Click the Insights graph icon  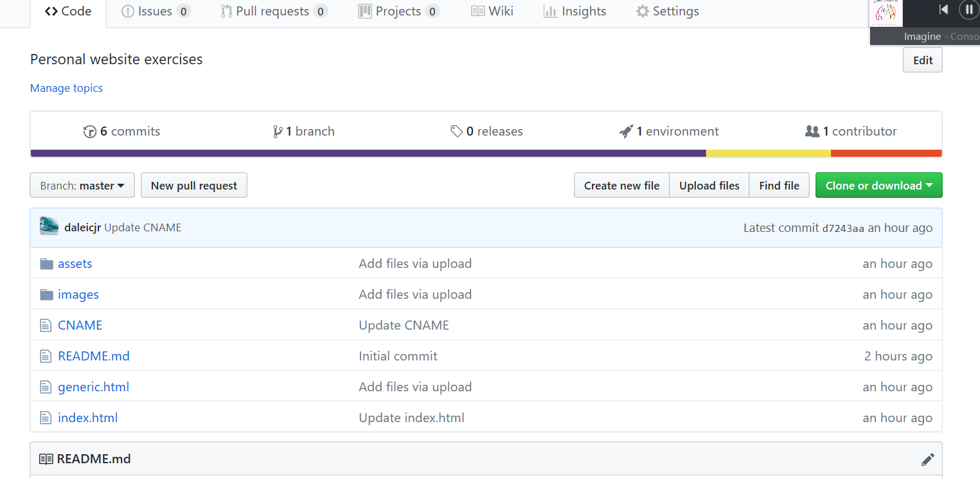(550, 12)
